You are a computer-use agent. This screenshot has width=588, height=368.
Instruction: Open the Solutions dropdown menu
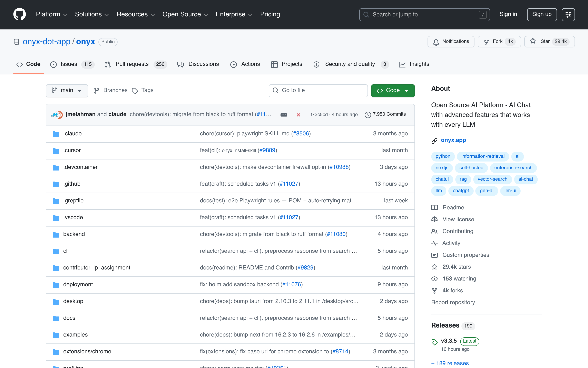point(92,14)
